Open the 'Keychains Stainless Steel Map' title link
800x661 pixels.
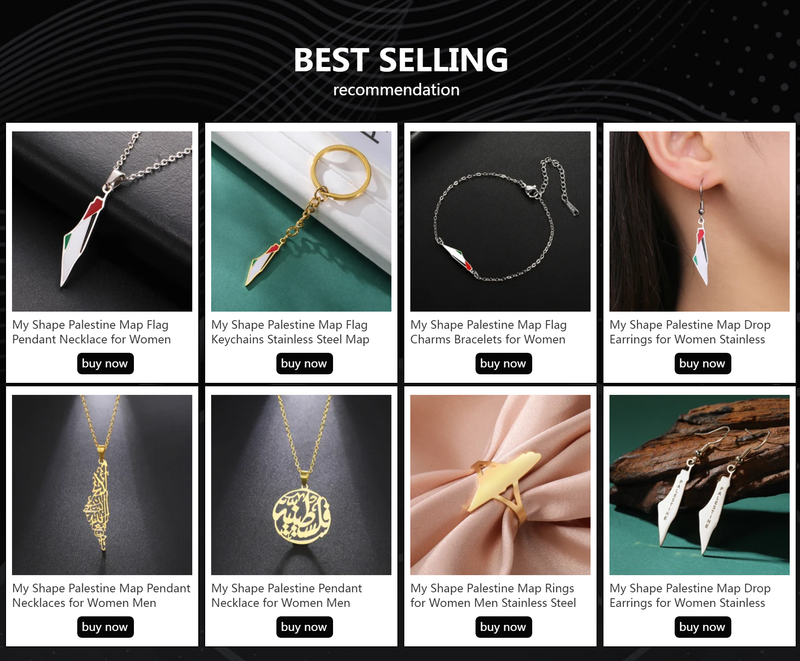290,332
